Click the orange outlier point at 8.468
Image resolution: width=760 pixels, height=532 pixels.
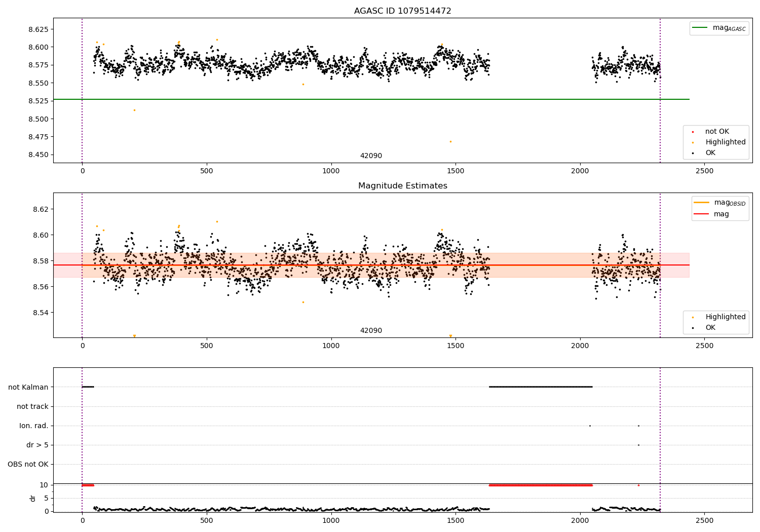[450, 141]
